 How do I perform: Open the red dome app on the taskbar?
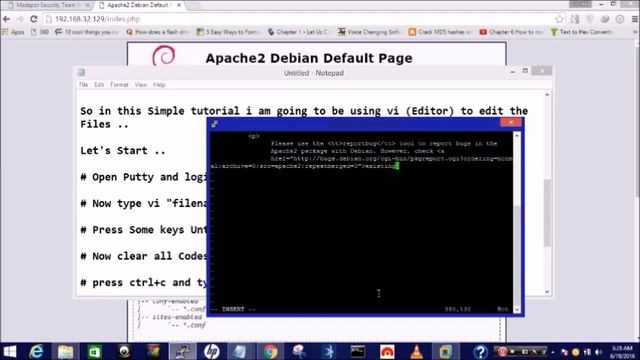tap(387, 351)
